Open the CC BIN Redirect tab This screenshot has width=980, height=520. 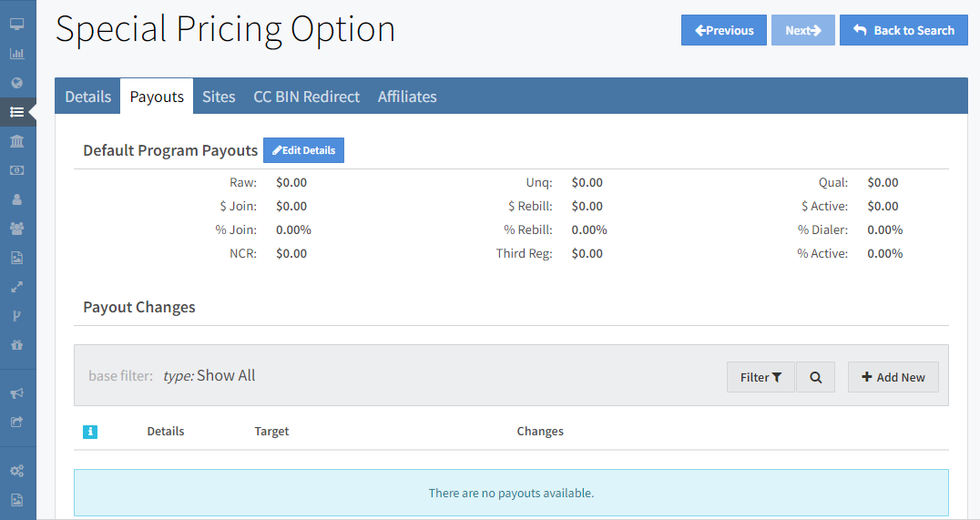click(306, 97)
